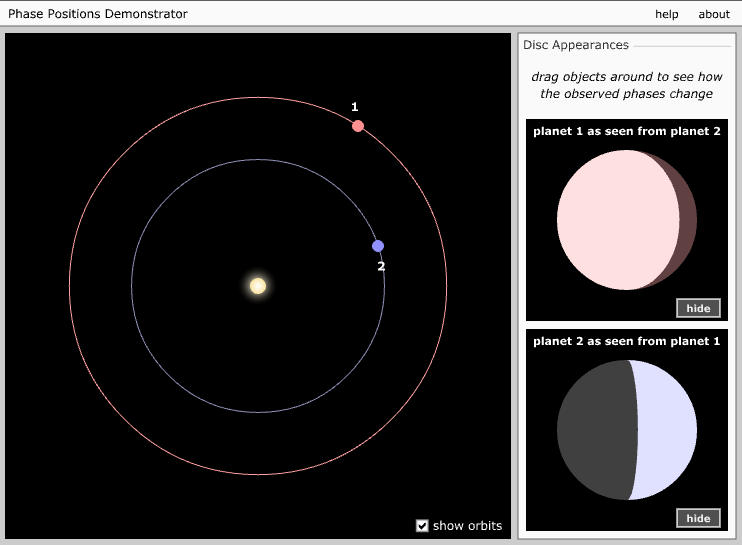Click the glowing sun at orbit center

point(258,286)
